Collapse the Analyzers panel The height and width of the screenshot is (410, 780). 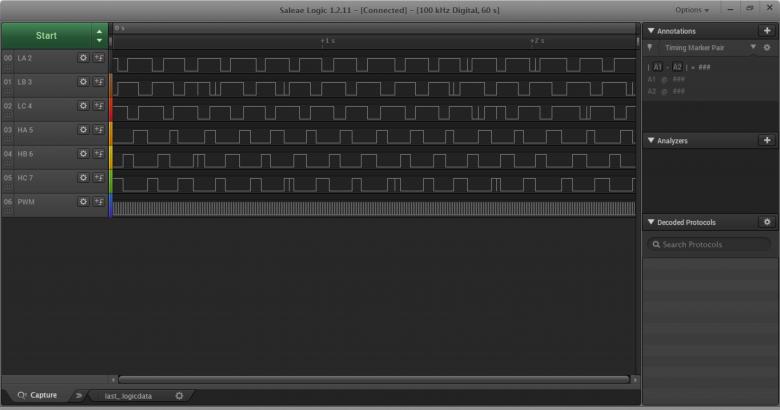(651, 141)
